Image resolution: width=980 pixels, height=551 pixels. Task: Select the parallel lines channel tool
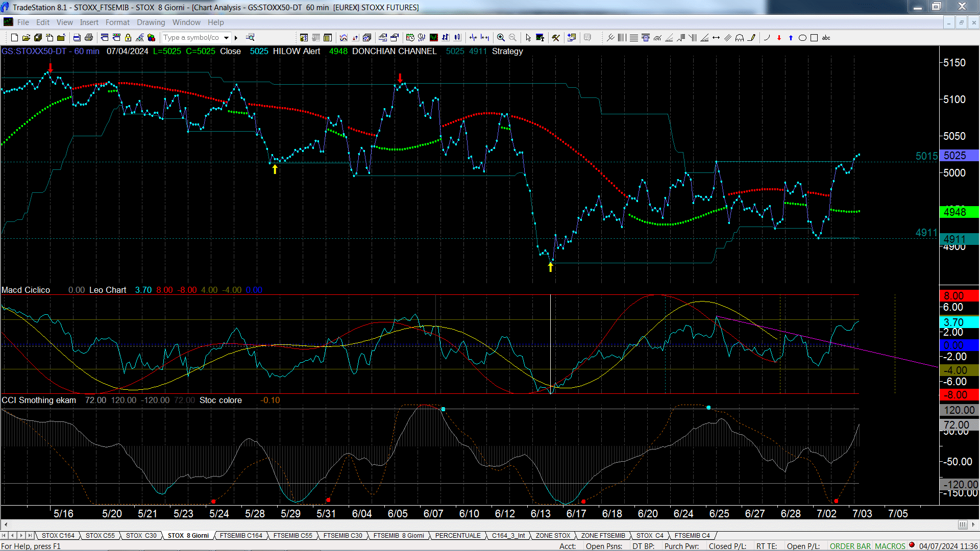[x=728, y=38]
